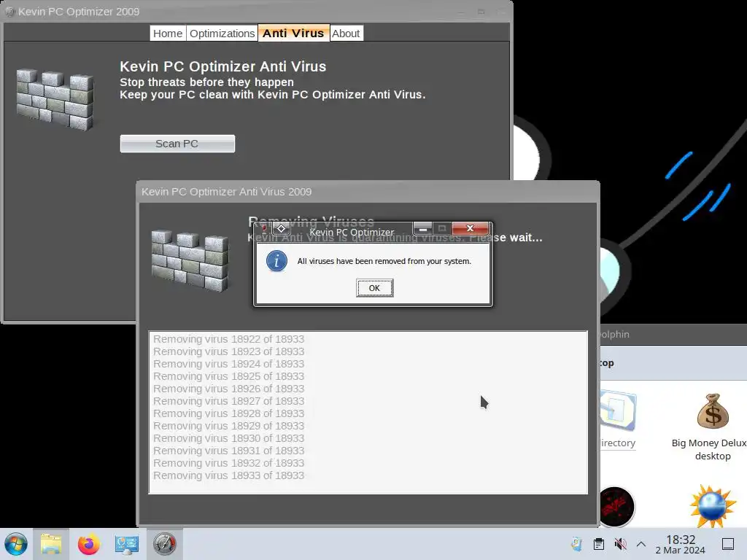Click the dark red round icon in Dolphin

(x=616, y=507)
